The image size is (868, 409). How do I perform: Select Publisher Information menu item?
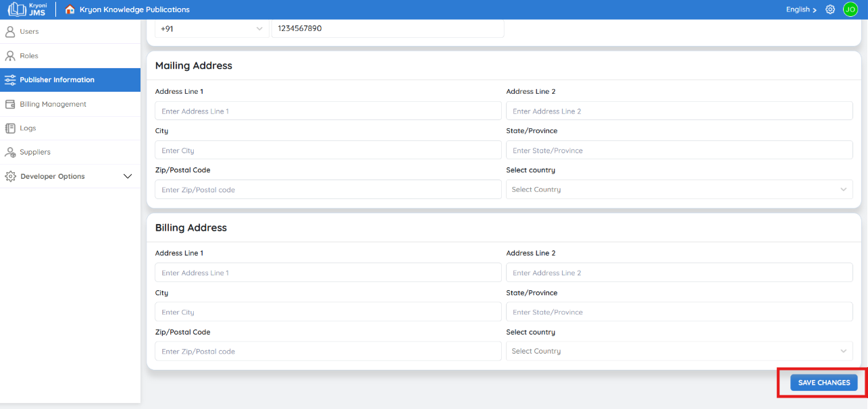[70, 80]
